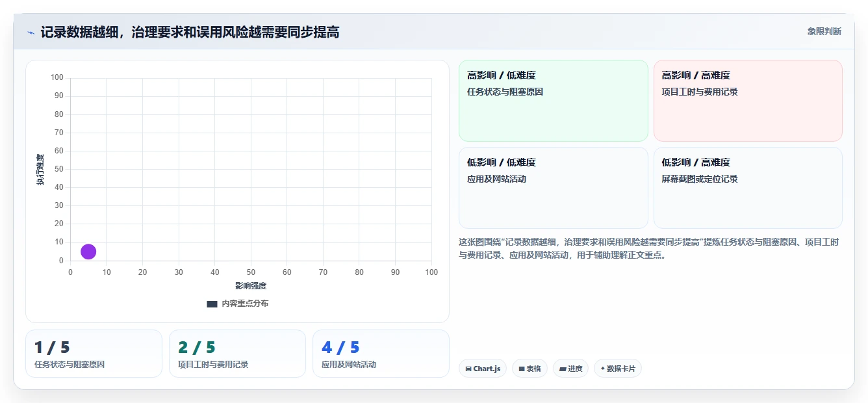868x403 pixels.
Task: Click the 影响强度 x-axis title
Action: coord(251,286)
